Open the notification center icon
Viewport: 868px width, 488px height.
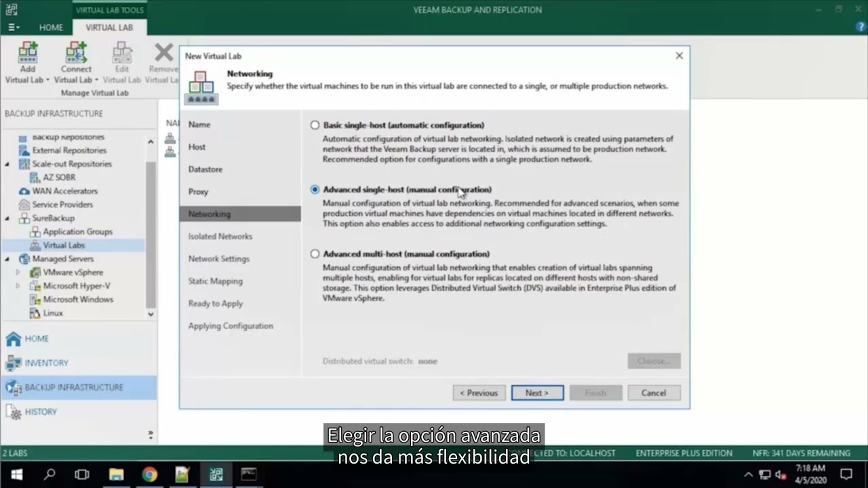point(846,474)
